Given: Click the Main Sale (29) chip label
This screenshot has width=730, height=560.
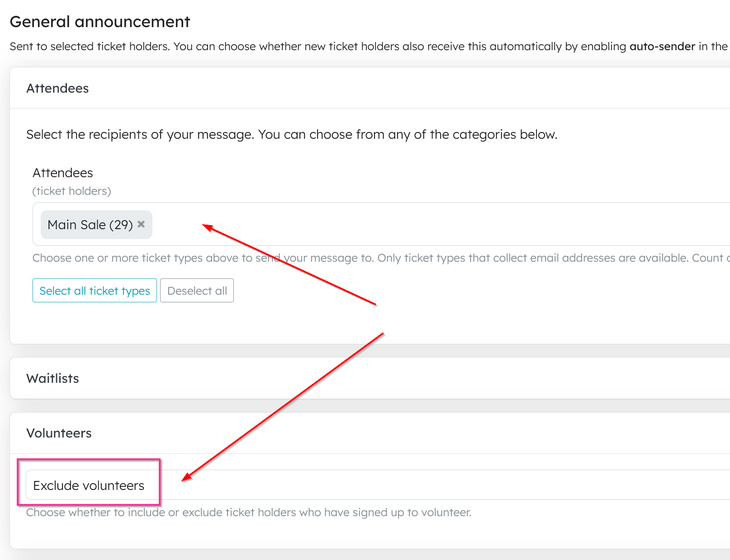Looking at the screenshot, I should point(90,225).
